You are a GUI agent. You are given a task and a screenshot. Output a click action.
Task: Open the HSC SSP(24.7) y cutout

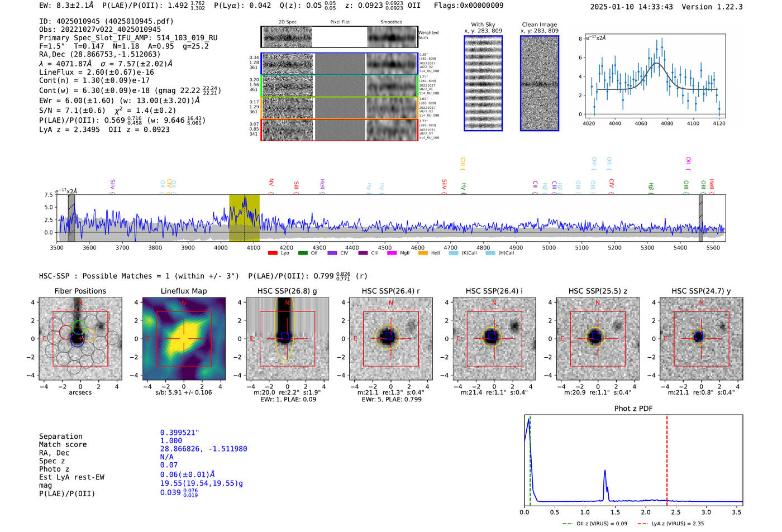pyautogui.click(x=701, y=339)
